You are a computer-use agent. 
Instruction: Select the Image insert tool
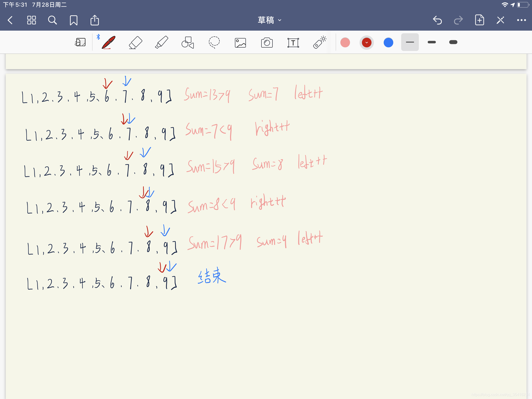240,43
